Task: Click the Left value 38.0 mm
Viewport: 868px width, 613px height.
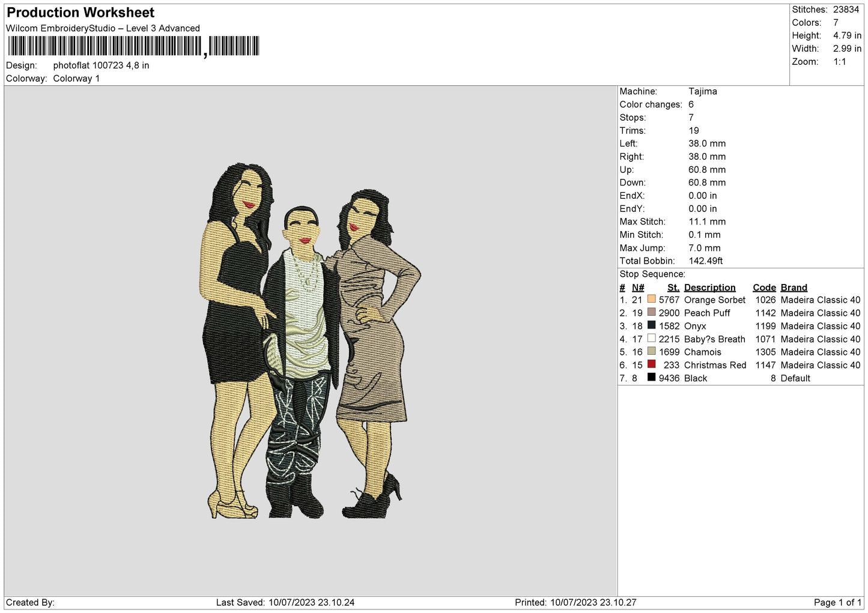Action: tap(707, 143)
